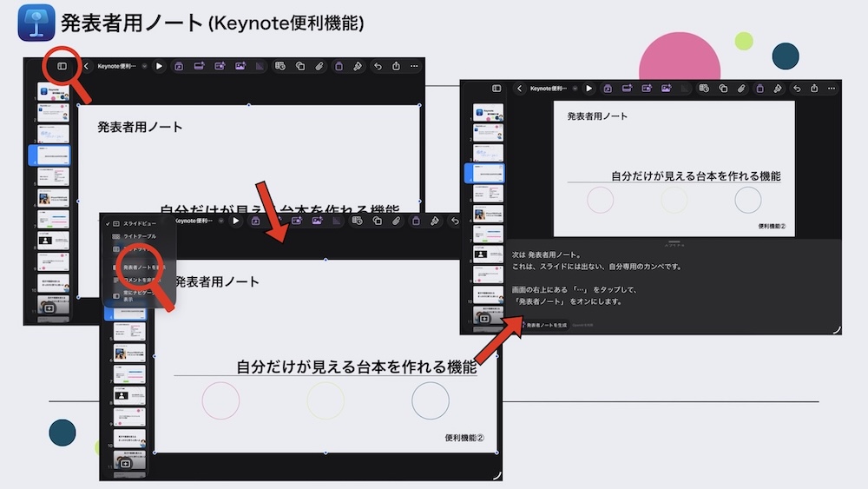This screenshot has height=489, width=868.
Task: Select slide 10 thumbnail in middle screenshot
Action: [129, 439]
